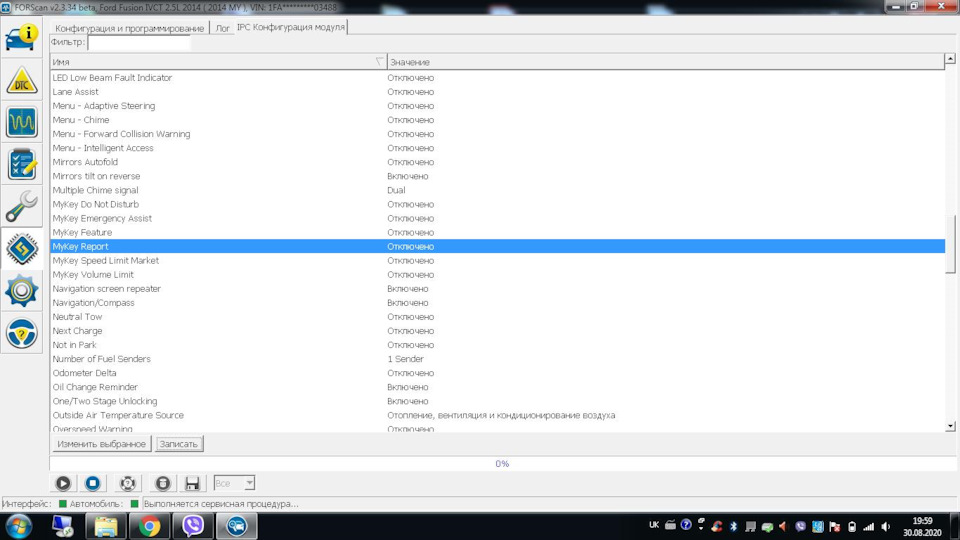960x540 pixels.
Task: Click the 'Dual' value cell
Action: point(396,190)
